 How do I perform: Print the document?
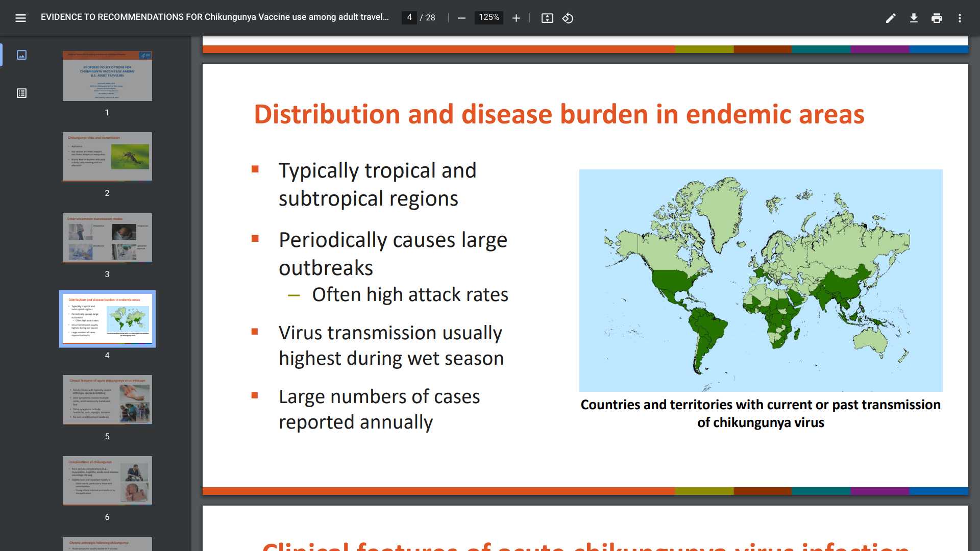click(937, 18)
